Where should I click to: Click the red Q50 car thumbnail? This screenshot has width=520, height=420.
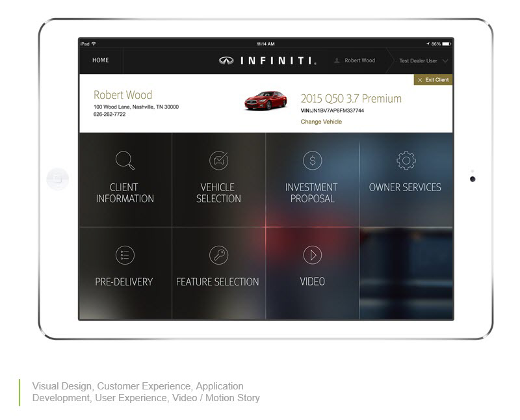pos(266,101)
